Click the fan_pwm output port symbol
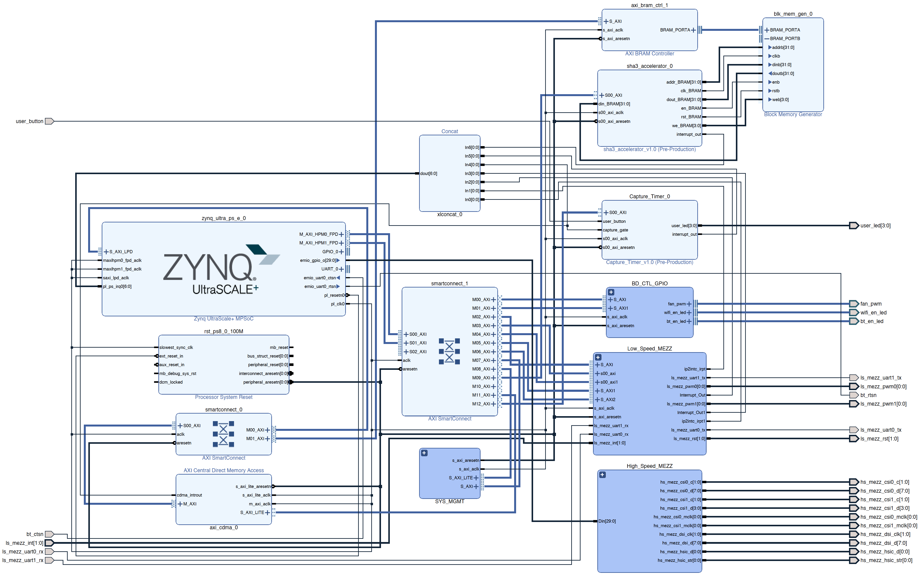924x575 pixels. click(x=854, y=304)
